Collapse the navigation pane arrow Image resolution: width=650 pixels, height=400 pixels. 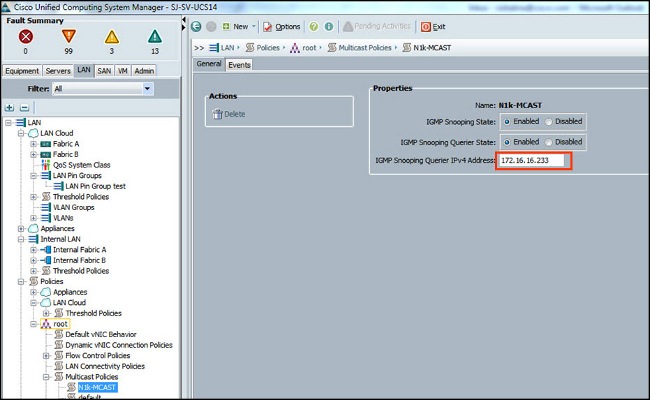(184, 19)
